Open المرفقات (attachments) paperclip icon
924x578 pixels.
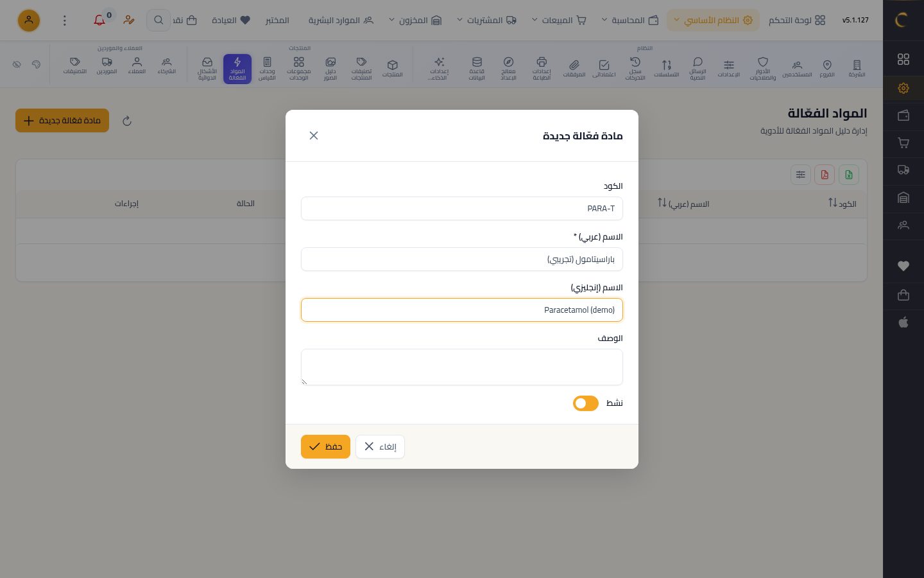click(x=574, y=67)
